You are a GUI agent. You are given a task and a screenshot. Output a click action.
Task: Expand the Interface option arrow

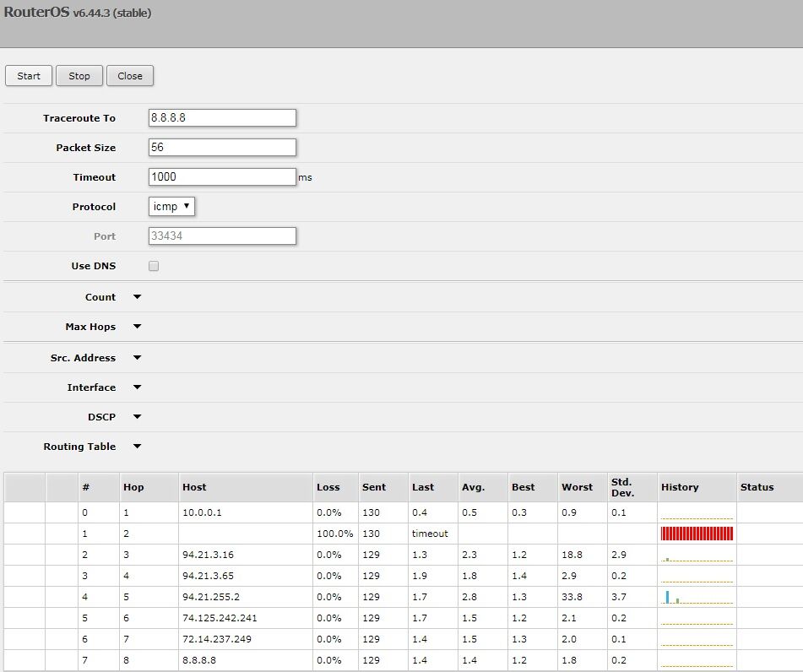coord(138,387)
